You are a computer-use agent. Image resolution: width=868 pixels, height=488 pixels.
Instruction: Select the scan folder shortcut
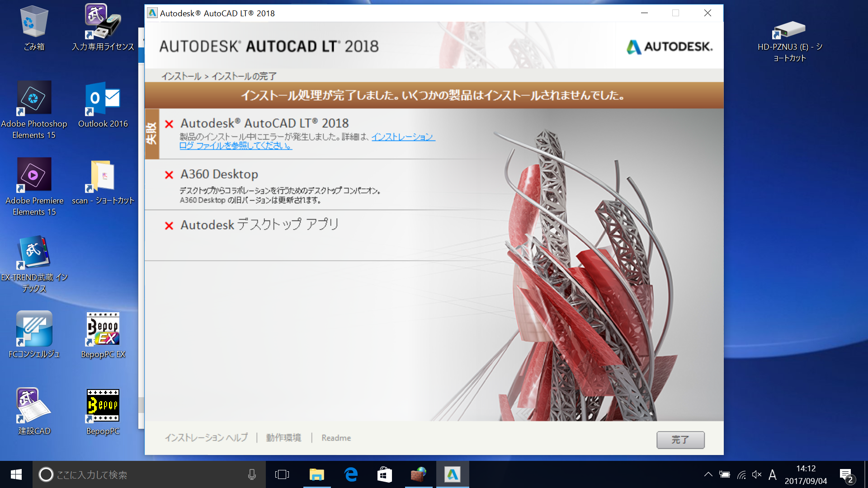103,182
